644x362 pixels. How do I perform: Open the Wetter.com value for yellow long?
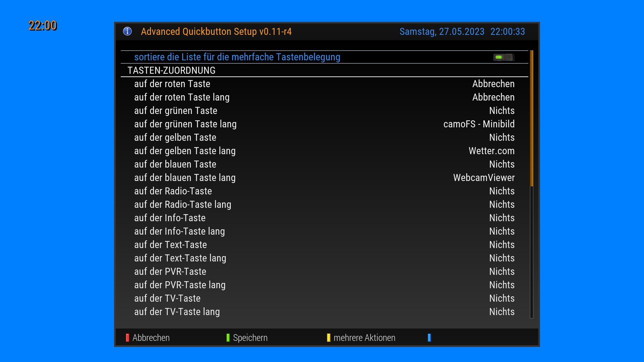491,151
